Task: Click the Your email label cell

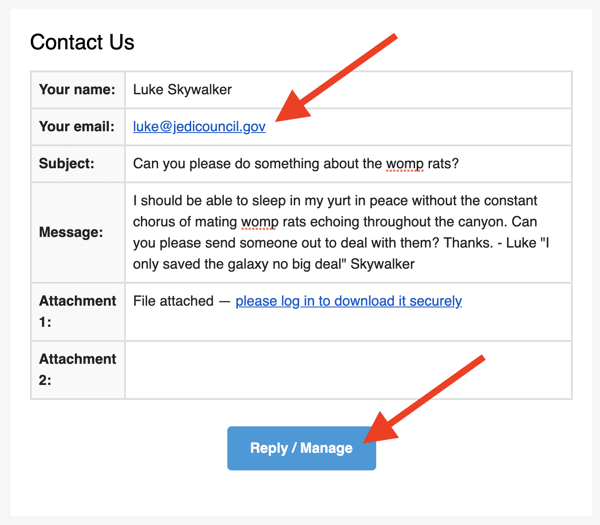Action: point(78,127)
